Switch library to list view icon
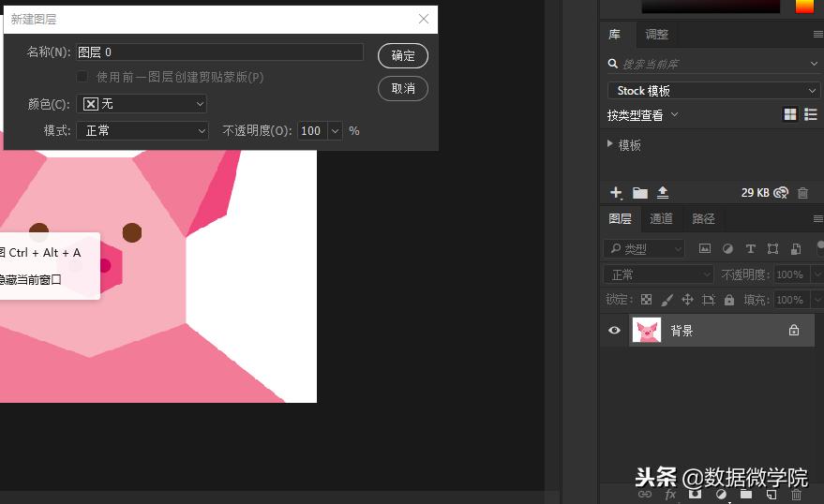Screen dimensions: 824x504 (x=811, y=114)
